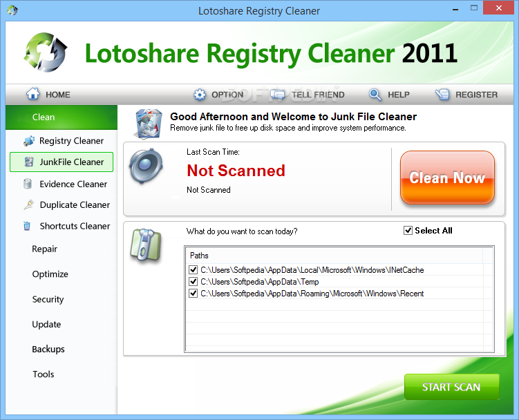Click the Last Scan Time label
Screen dimensions: 519x420
click(x=213, y=152)
